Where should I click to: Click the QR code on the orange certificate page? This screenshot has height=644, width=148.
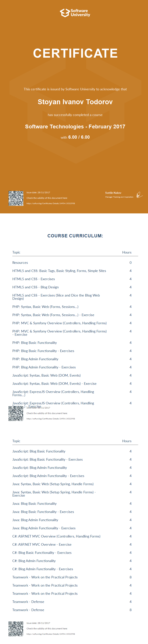(16, 198)
